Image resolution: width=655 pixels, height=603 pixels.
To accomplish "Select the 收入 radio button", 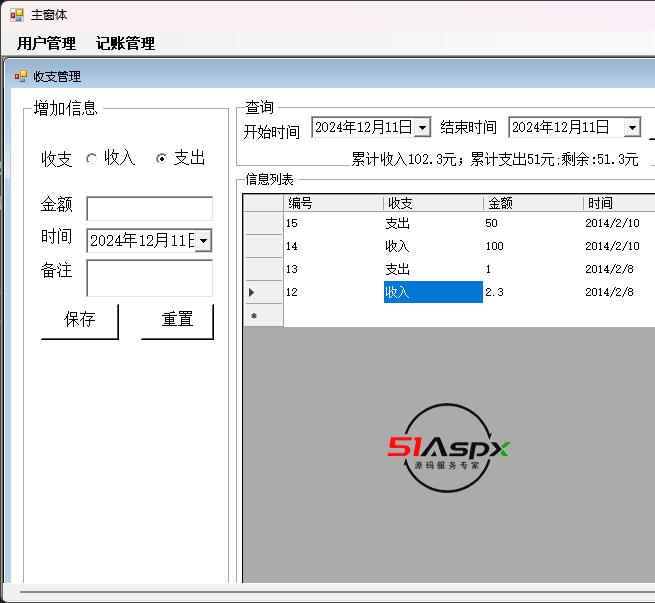I will coord(92,158).
